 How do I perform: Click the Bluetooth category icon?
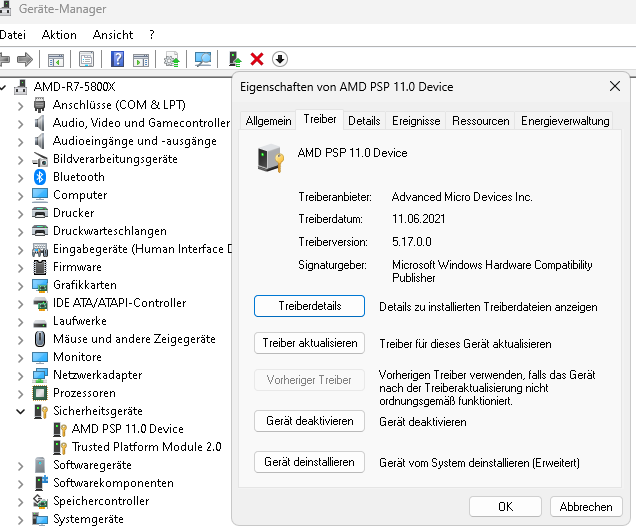40,177
